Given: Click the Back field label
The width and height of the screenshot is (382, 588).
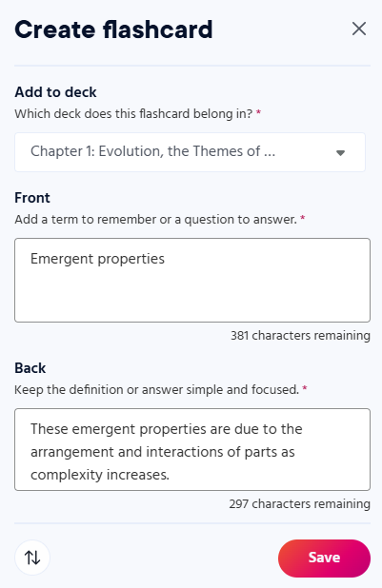Looking at the screenshot, I should [30, 368].
